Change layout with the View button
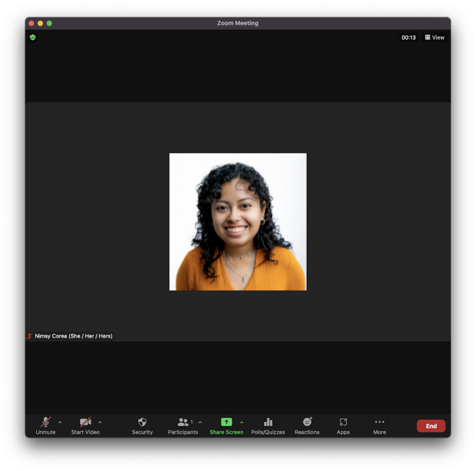Viewport: 476px width, 471px height. tap(435, 37)
